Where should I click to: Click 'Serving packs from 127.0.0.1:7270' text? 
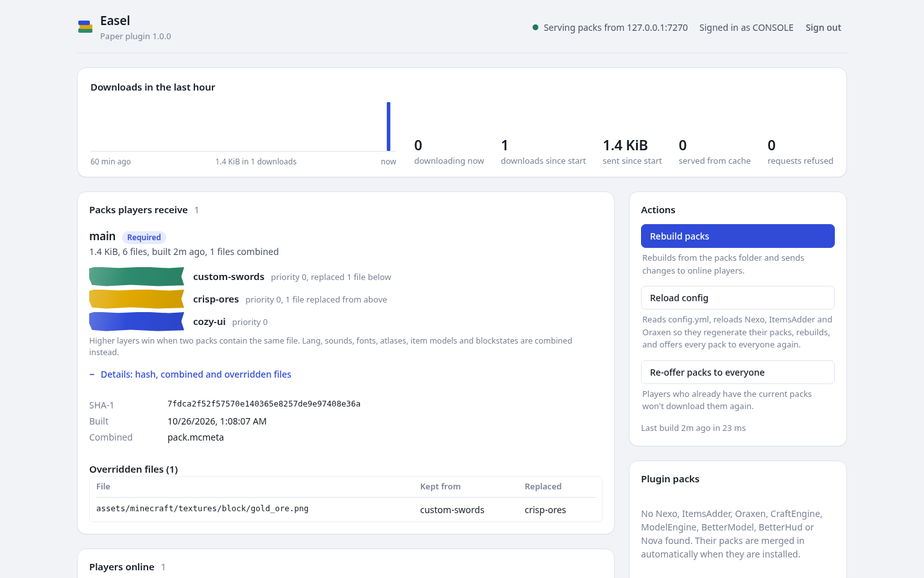click(615, 28)
